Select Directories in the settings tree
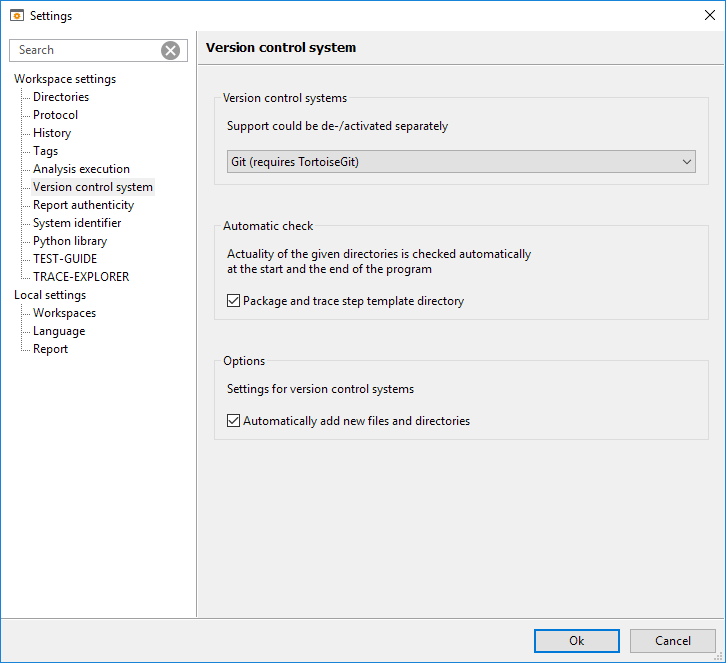Screen dimensions: 726x663 [x=61, y=97]
